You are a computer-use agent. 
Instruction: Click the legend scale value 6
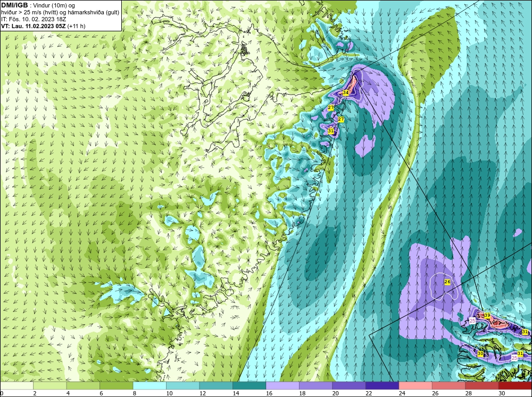pos(103,393)
